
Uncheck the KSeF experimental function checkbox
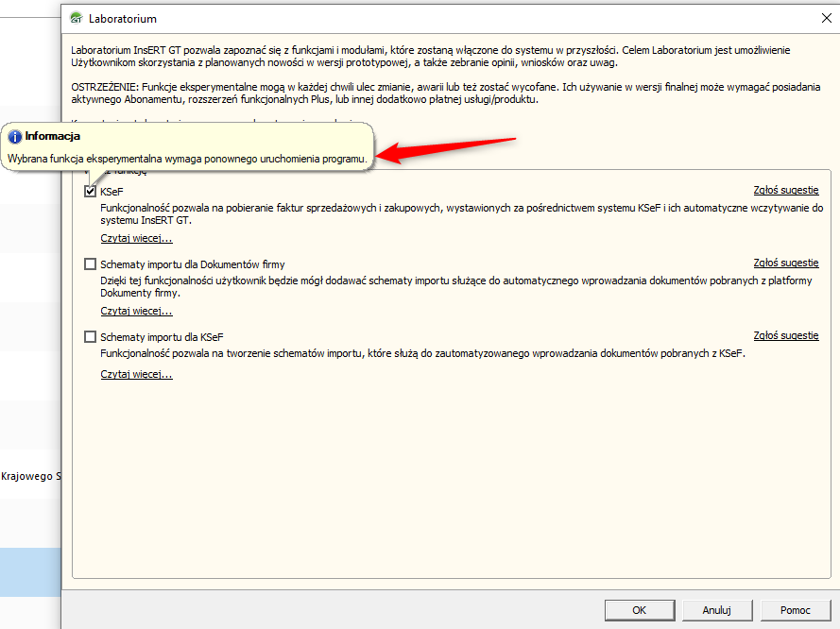click(90, 191)
